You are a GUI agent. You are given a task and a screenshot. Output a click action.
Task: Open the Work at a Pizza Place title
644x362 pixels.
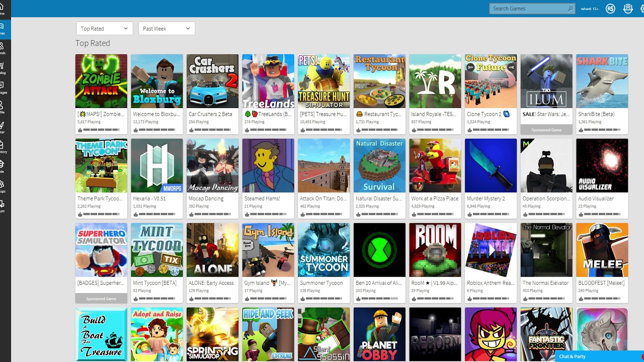(x=435, y=199)
